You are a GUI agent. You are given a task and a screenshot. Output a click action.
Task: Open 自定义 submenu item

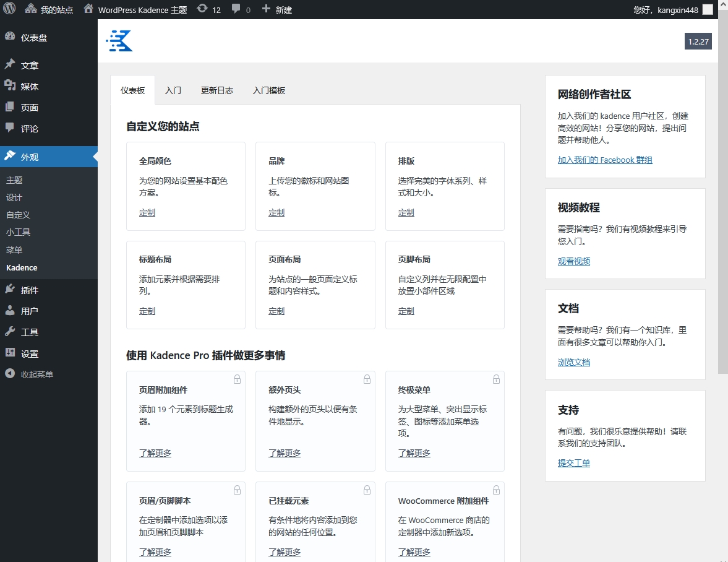[18, 215]
